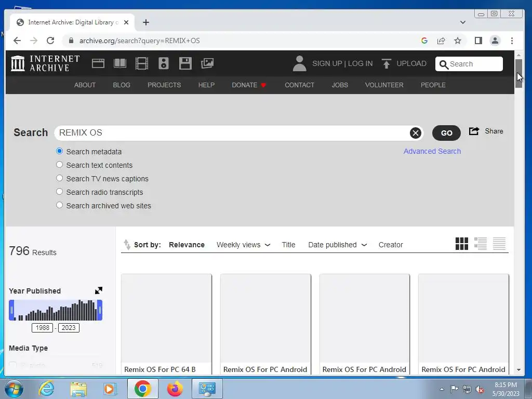Screen dimensions: 532x399
Task: Bookmark this page with star icon
Action: (458, 41)
